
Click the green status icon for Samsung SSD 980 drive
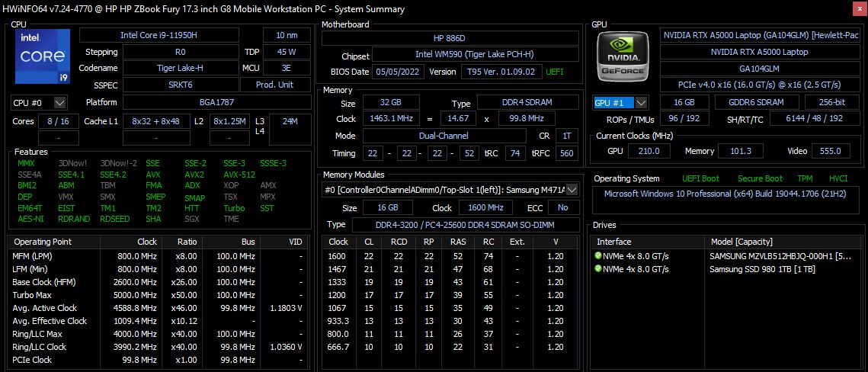[598, 269]
